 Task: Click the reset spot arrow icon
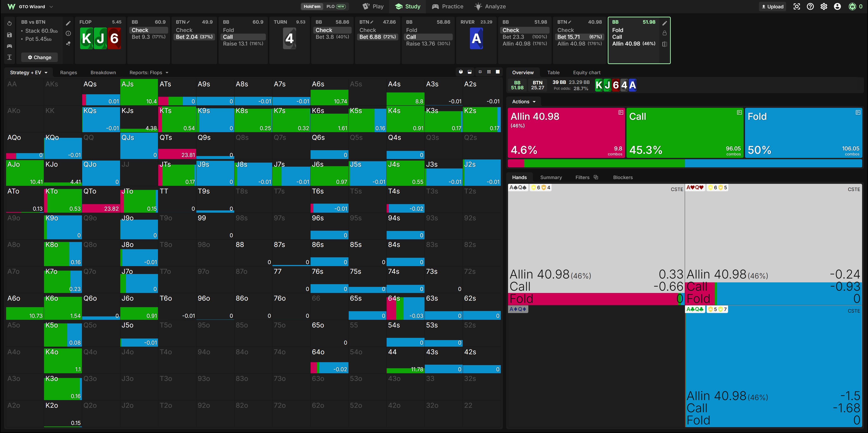tap(9, 24)
